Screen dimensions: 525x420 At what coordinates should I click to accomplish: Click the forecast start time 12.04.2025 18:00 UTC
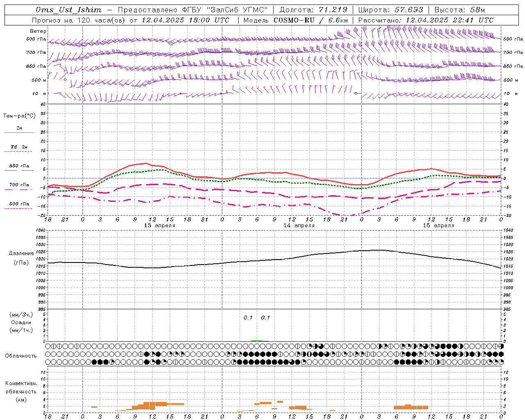pos(185,20)
